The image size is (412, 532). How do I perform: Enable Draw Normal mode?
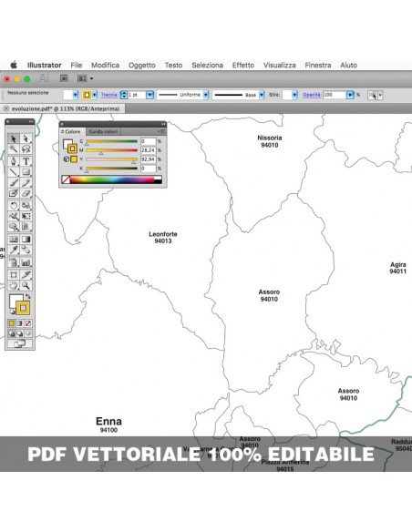point(12,333)
